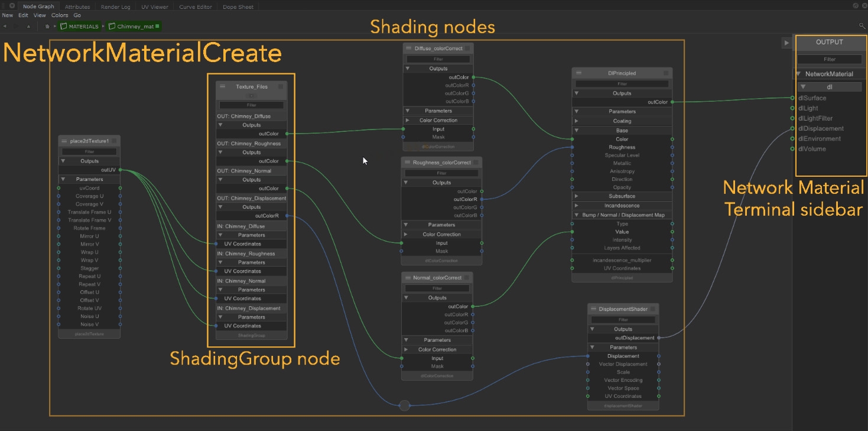This screenshot has width=868, height=431.
Task: Click the Filter field in OUTPUT sidebar
Action: (x=829, y=59)
